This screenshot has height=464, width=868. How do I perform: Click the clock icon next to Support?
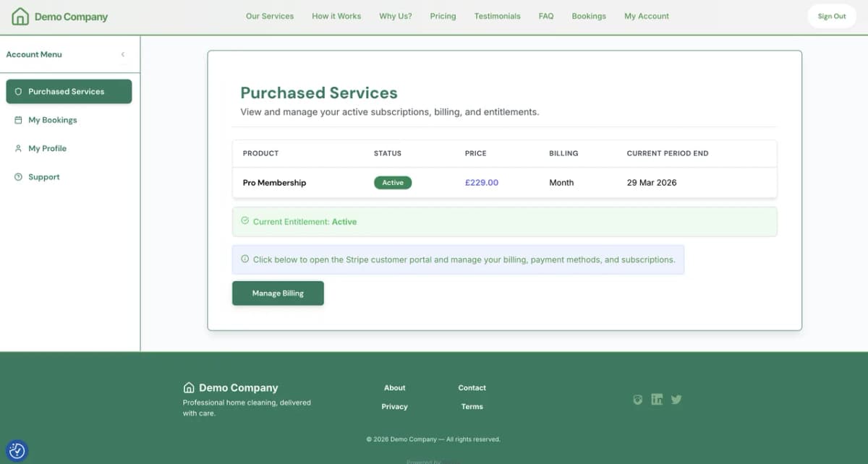(17, 176)
